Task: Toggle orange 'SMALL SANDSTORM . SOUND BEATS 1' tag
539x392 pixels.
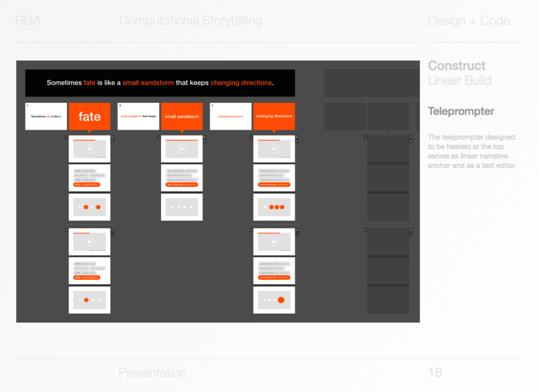Action: pyautogui.click(x=182, y=185)
